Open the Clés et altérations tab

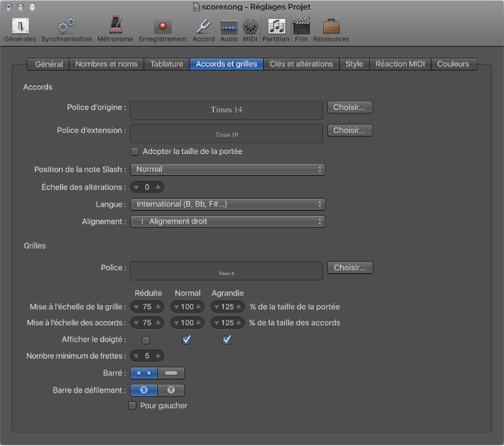(301, 64)
